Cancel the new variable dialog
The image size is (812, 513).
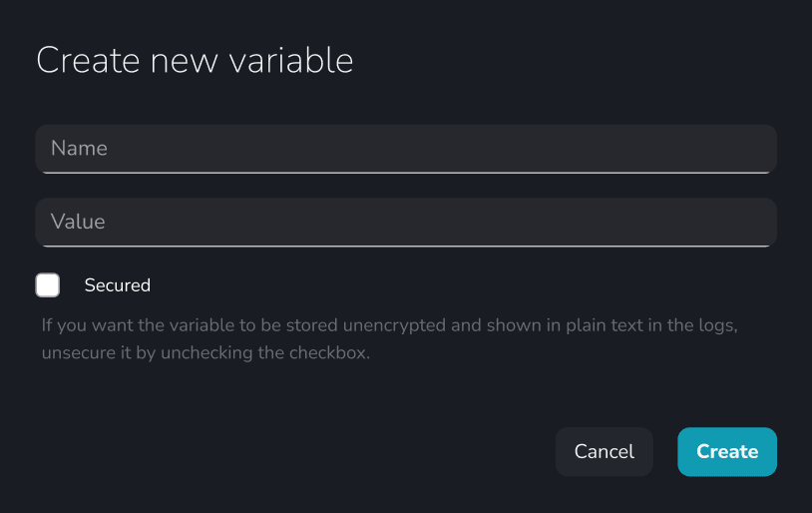coord(605,452)
